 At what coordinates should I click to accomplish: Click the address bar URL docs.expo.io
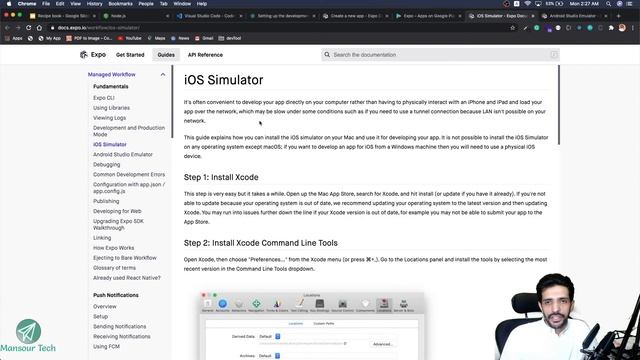point(98,28)
